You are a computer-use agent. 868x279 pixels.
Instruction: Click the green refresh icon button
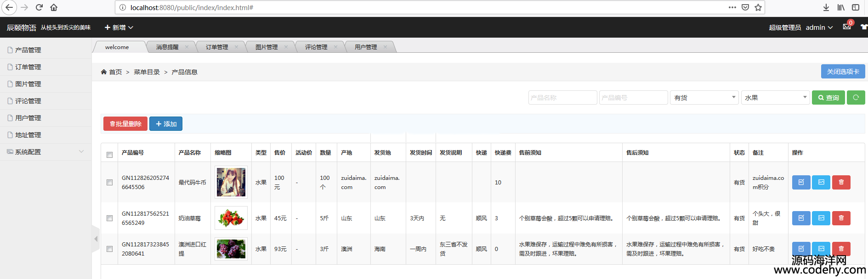point(856,97)
